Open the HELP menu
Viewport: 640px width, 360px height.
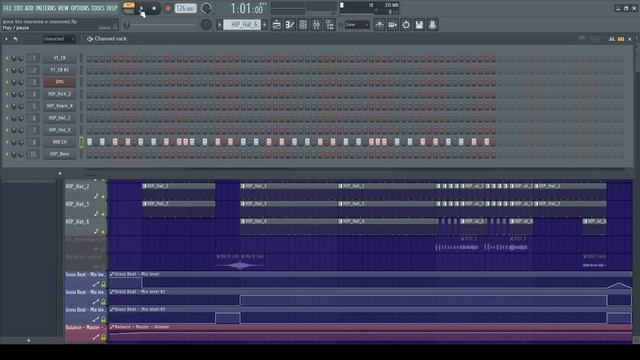click(x=112, y=8)
